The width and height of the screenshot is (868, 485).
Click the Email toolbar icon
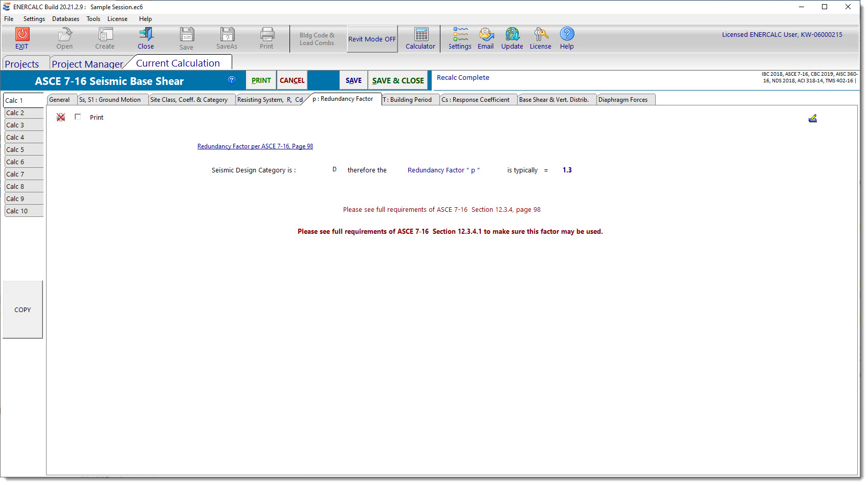pos(485,34)
